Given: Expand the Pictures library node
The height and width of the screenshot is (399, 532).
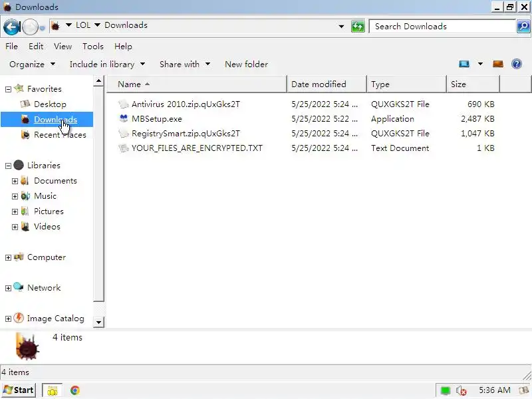Looking at the screenshot, I should 15,211.
